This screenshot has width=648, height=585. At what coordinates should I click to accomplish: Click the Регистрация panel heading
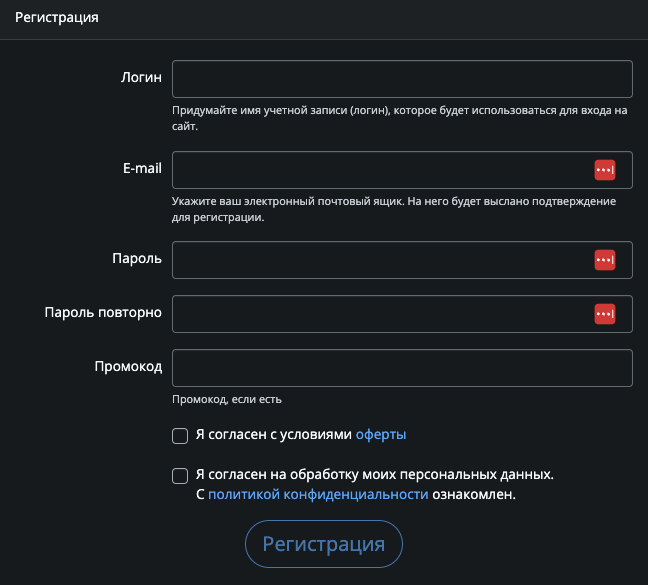[x=56, y=19]
